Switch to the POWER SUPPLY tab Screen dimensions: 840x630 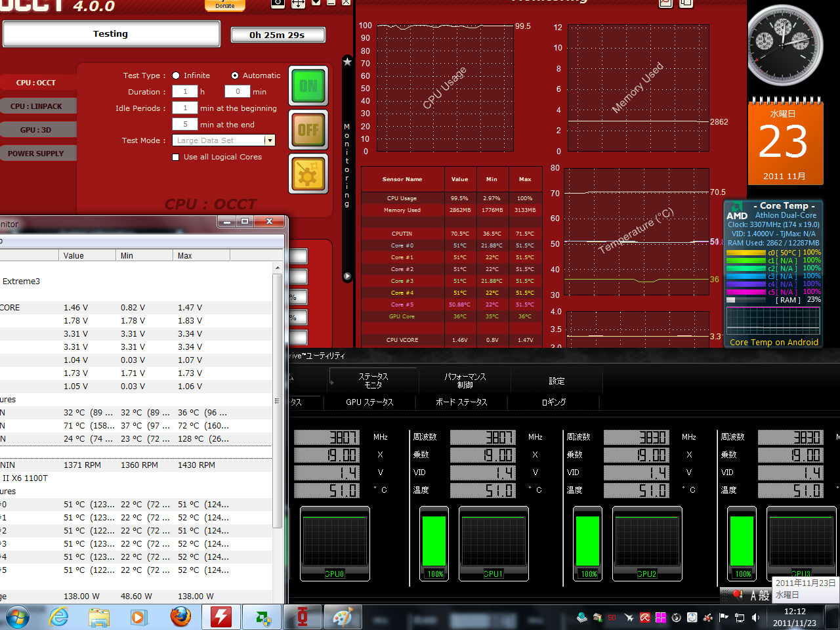pos(38,154)
